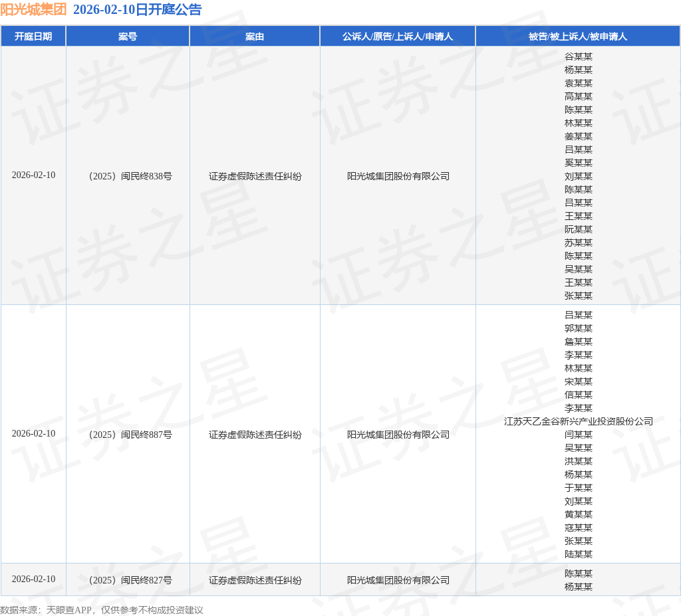Click defendant 袁某某
The height and width of the screenshot is (616, 681).
pyautogui.click(x=579, y=83)
